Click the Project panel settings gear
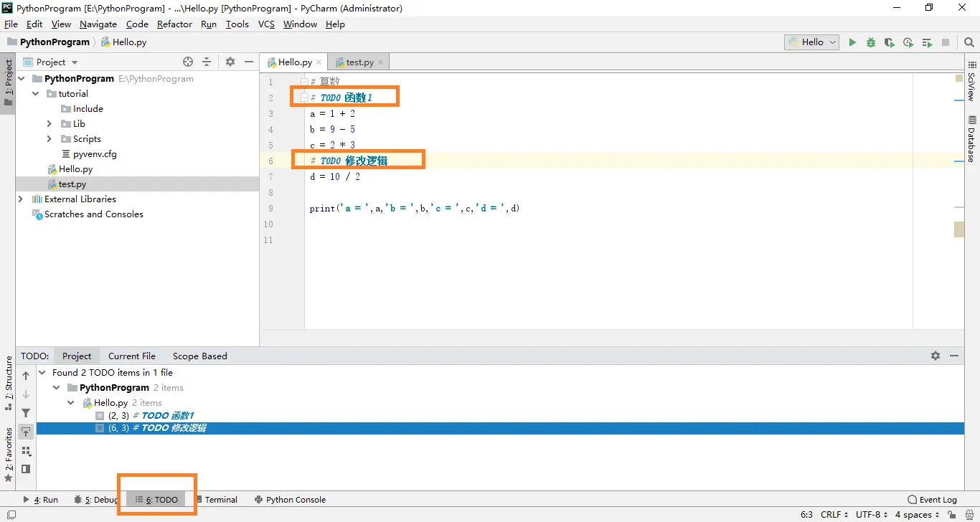Image resolution: width=980 pixels, height=522 pixels. click(x=230, y=62)
